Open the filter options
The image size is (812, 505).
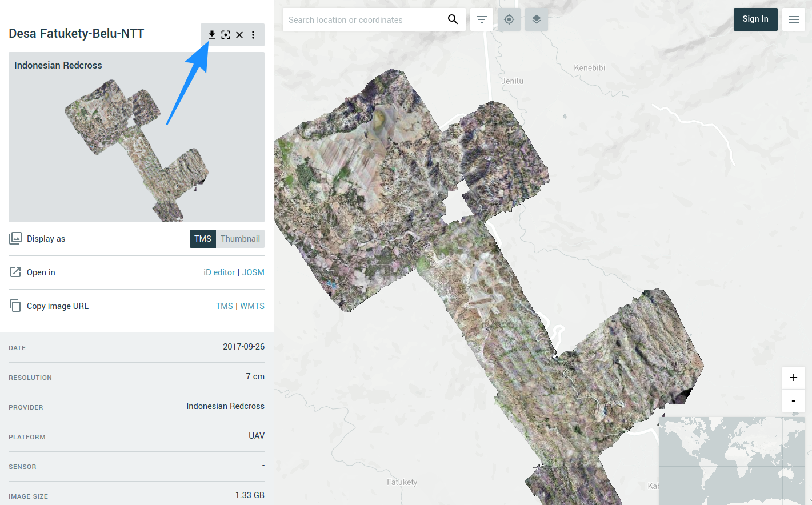tap(482, 19)
